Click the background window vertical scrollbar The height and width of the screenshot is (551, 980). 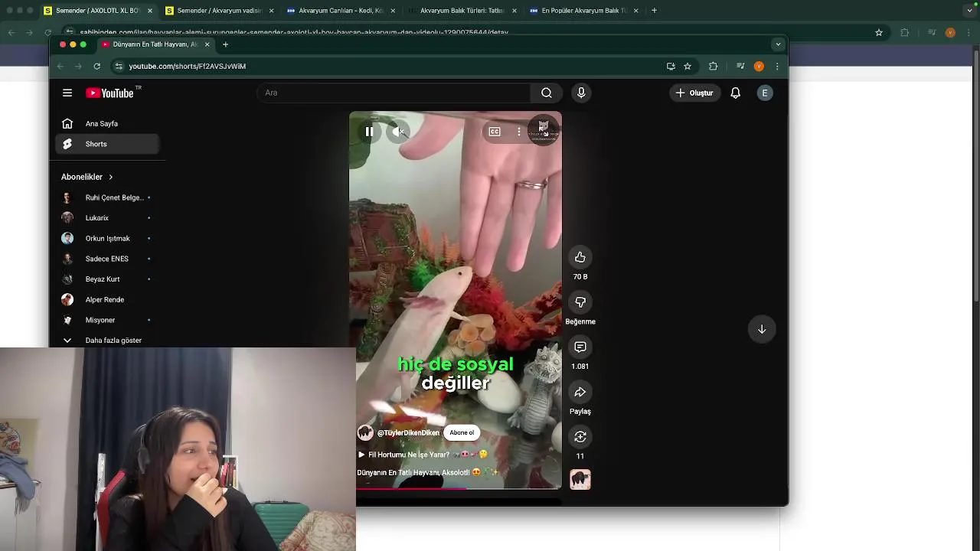(975, 176)
